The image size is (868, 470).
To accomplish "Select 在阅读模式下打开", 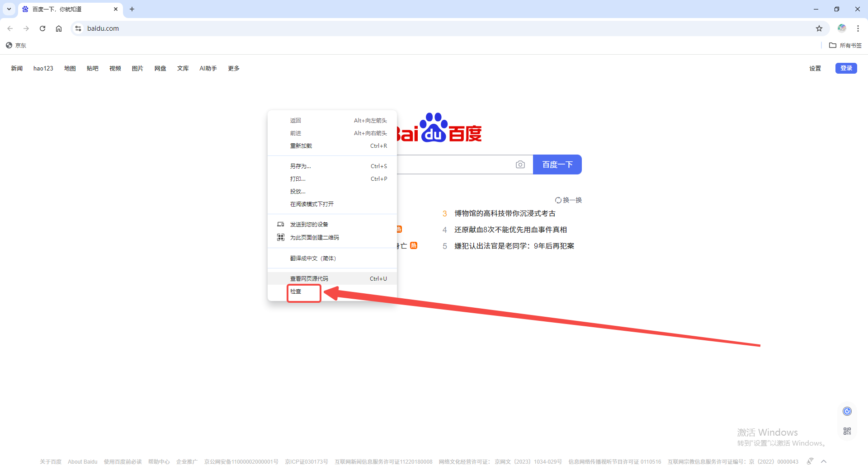I will click(332, 204).
